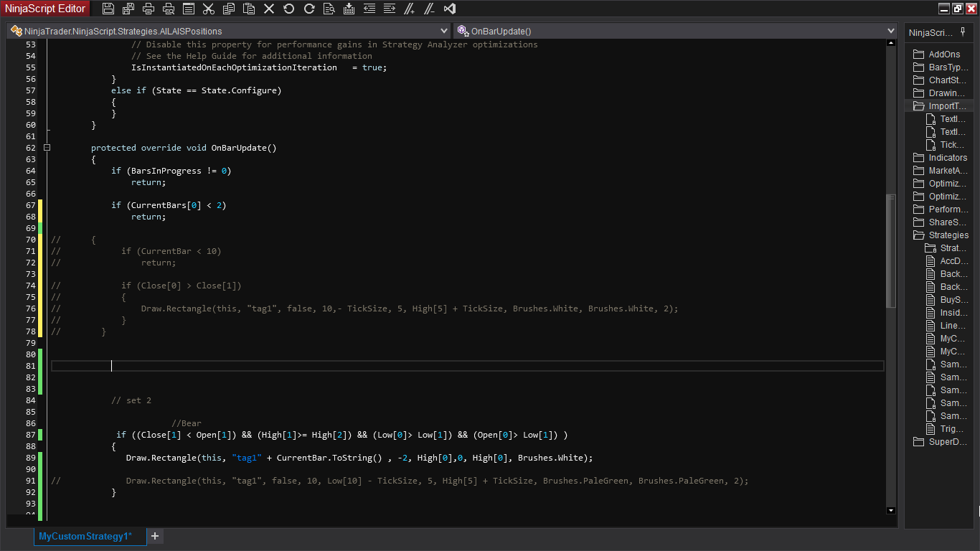Uncomment lines with the //- icon
The image size is (980, 551).
coord(430,9)
